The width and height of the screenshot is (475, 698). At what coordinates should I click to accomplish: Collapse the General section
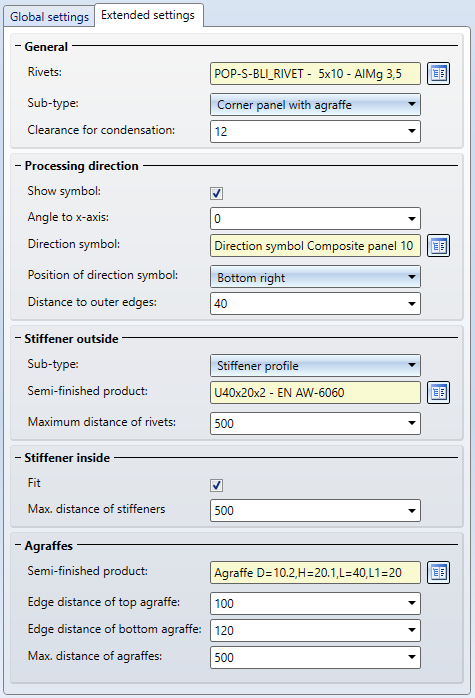click(18, 46)
